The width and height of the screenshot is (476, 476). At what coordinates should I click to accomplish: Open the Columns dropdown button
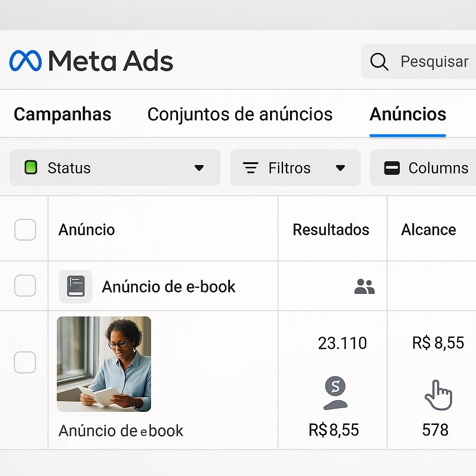tap(423, 167)
